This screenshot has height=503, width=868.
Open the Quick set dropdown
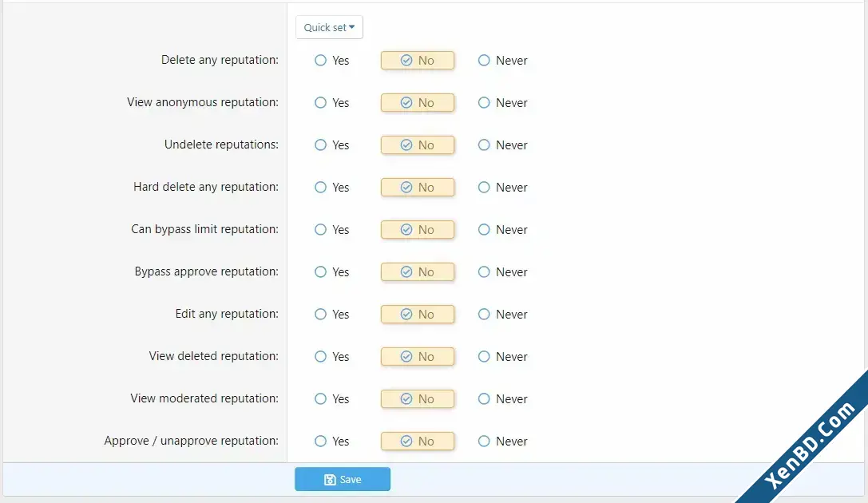point(329,27)
